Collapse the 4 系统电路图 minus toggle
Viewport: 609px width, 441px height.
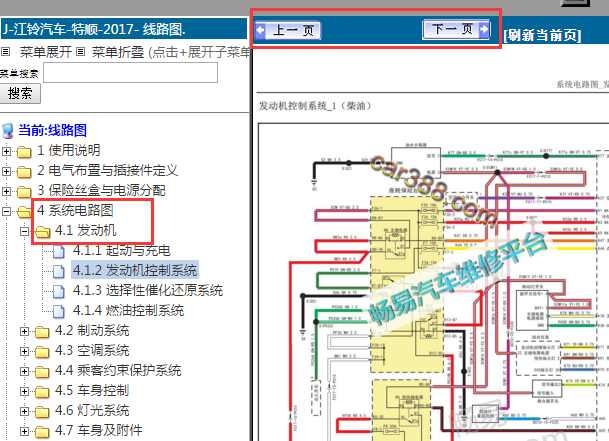coord(6,211)
